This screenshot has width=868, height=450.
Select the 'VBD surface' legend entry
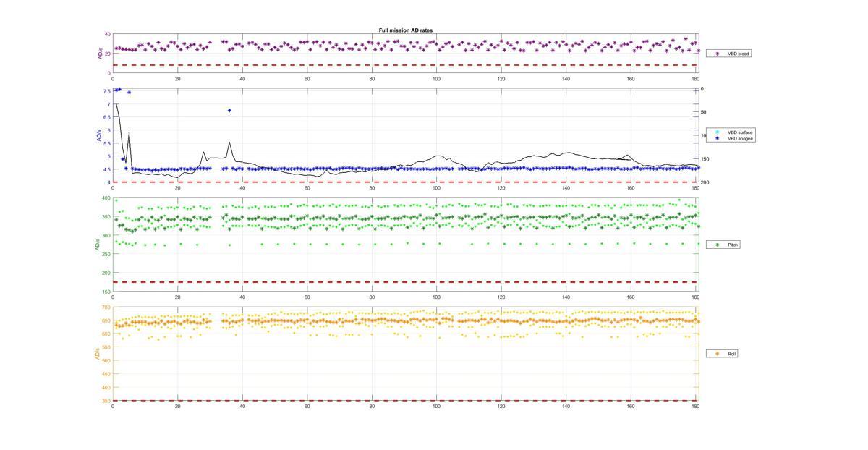740,132
